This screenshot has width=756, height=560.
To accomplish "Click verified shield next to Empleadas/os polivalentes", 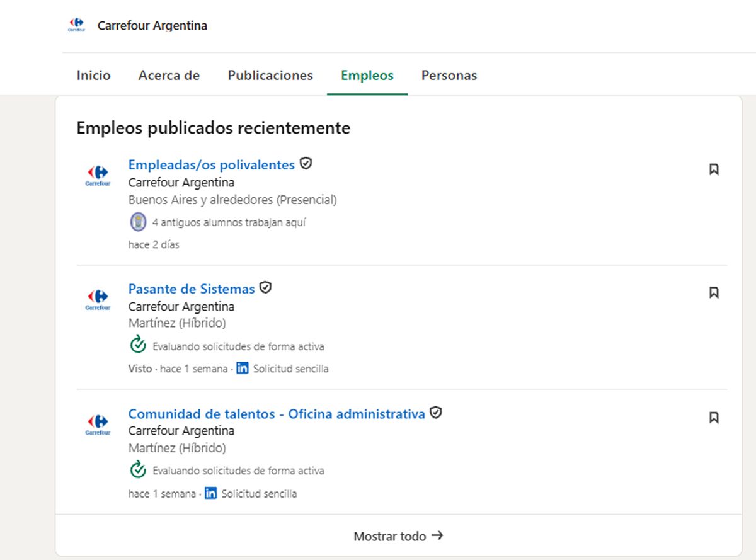I will tap(306, 164).
